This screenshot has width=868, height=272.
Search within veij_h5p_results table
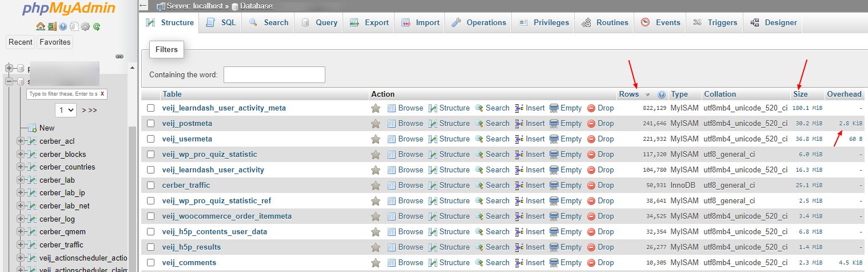tap(492, 247)
